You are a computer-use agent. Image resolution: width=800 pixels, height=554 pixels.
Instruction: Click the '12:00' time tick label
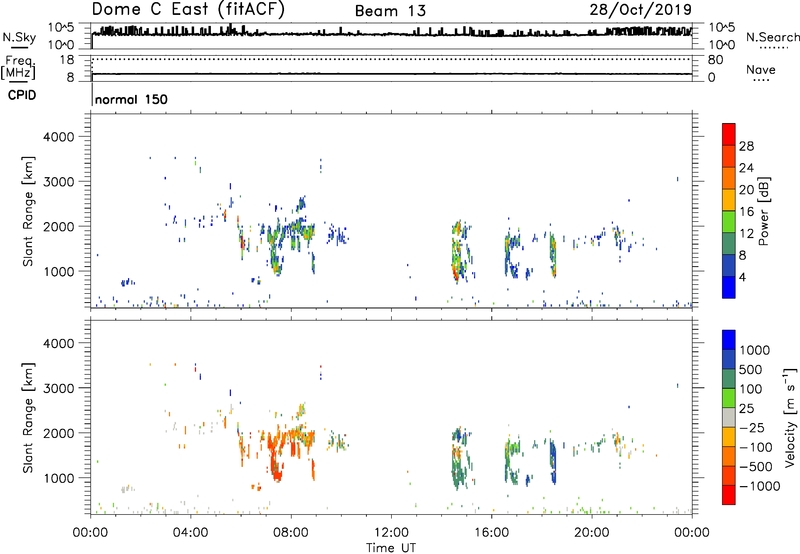(391, 532)
